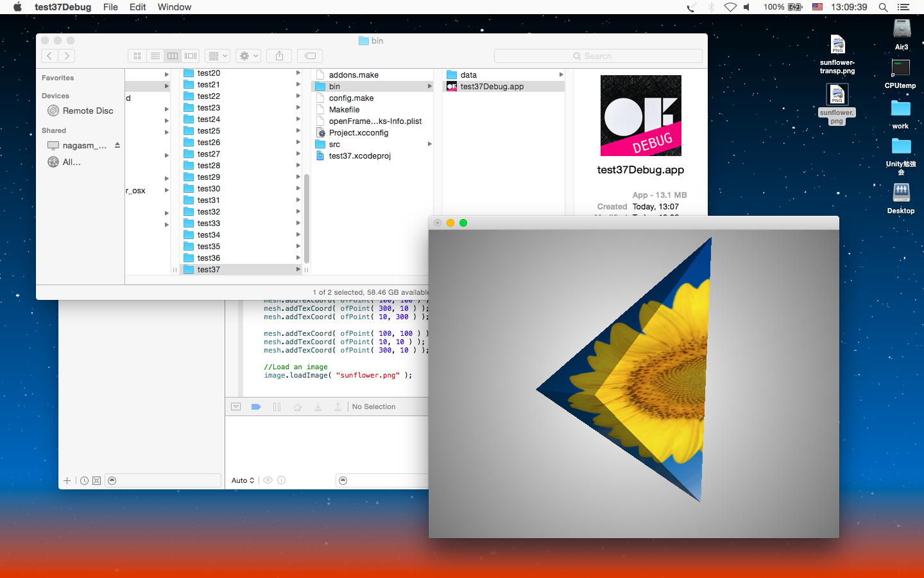
Task: Click the Edit Tags toolbar button
Action: tap(310, 56)
